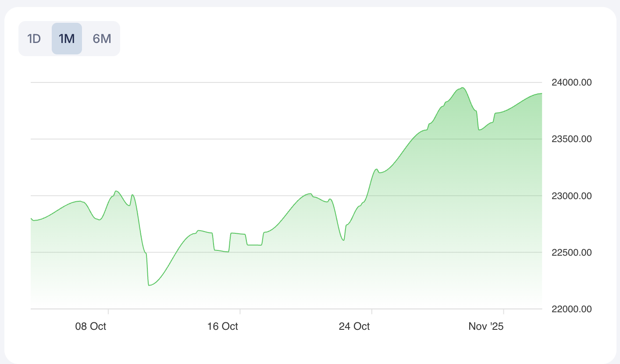
Task: Click the x-axis tick mark above 16 Oct
Action: pos(240,311)
